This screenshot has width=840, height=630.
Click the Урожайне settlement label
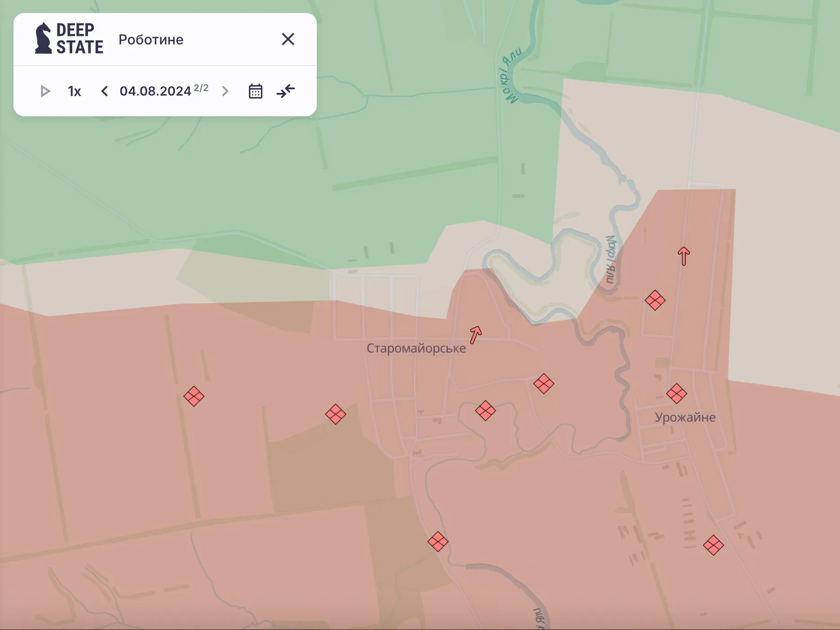[685, 417]
